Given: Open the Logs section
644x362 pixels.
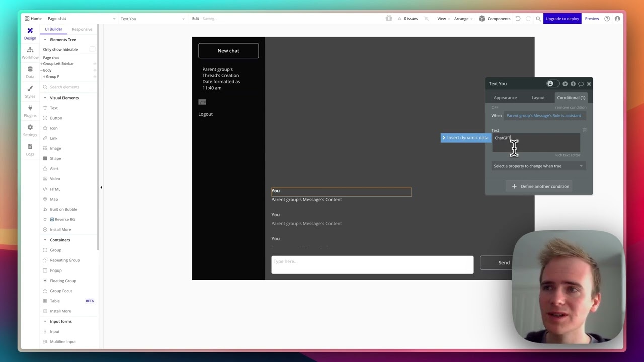Looking at the screenshot, I should (30, 149).
